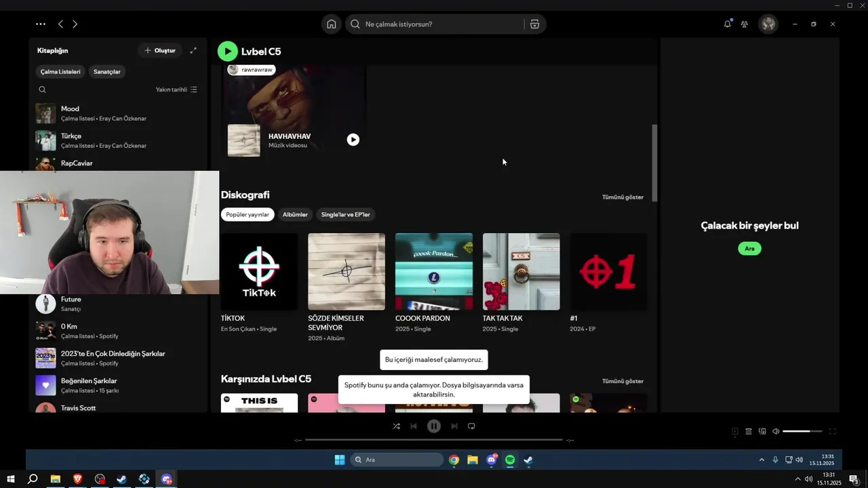The image size is (868, 488).
Task: Open the connect to a device icon
Action: coord(762,431)
